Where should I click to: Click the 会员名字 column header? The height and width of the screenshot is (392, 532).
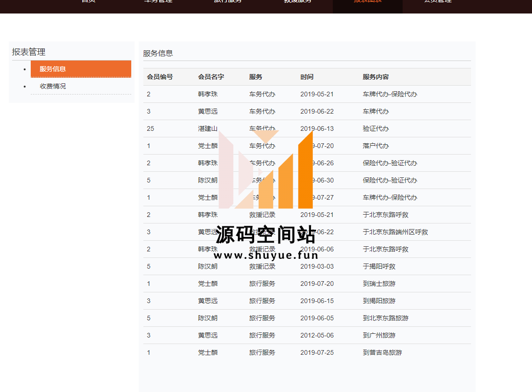pyautogui.click(x=211, y=77)
